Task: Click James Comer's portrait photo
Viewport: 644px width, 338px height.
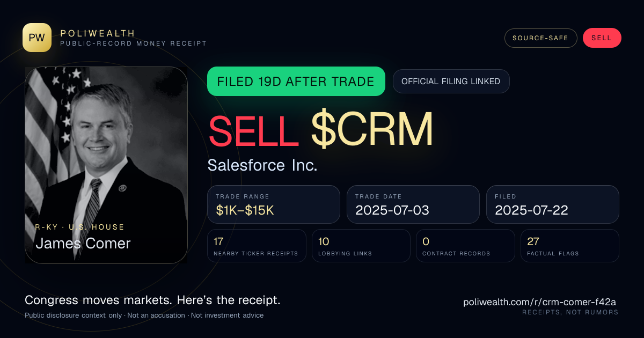Action: click(106, 165)
